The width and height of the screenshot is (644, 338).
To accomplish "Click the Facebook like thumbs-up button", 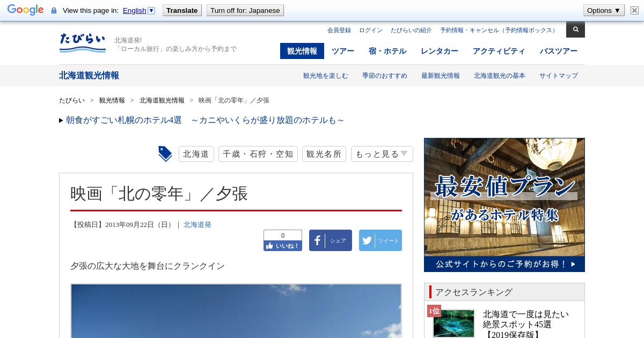I will (x=283, y=246).
